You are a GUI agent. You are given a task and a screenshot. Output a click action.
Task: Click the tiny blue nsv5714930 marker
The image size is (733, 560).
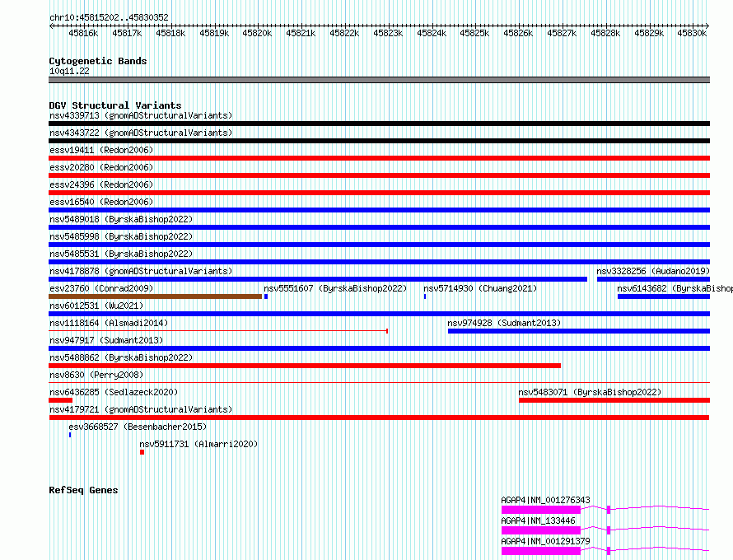point(425,296)
